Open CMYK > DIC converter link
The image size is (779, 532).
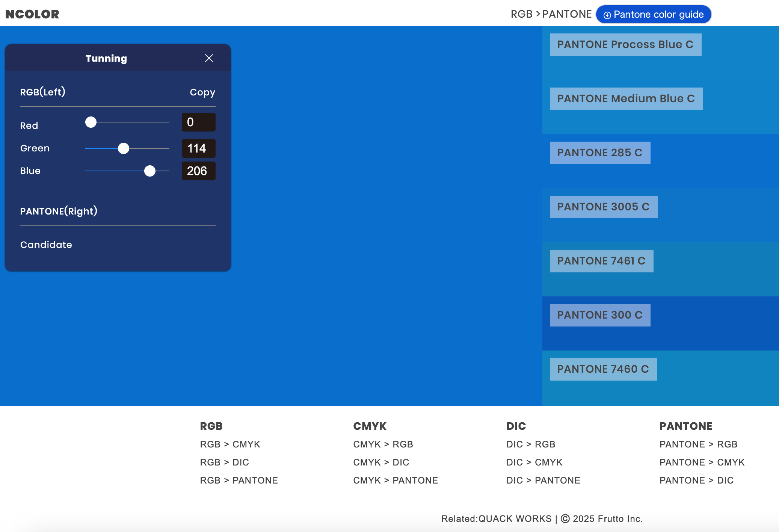(x=381, y=462)
